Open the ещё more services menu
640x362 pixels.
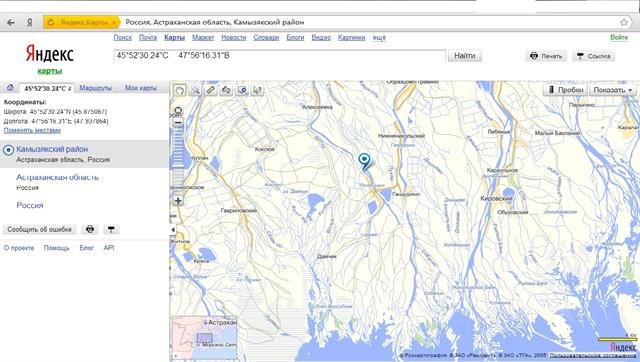(379, 38)
